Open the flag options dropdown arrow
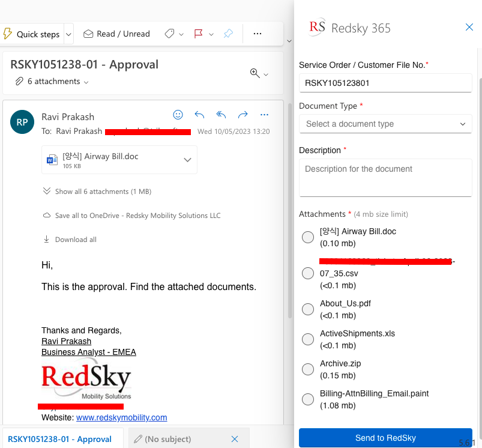Screen dimensions: 482x448 [x=211, y=34]
